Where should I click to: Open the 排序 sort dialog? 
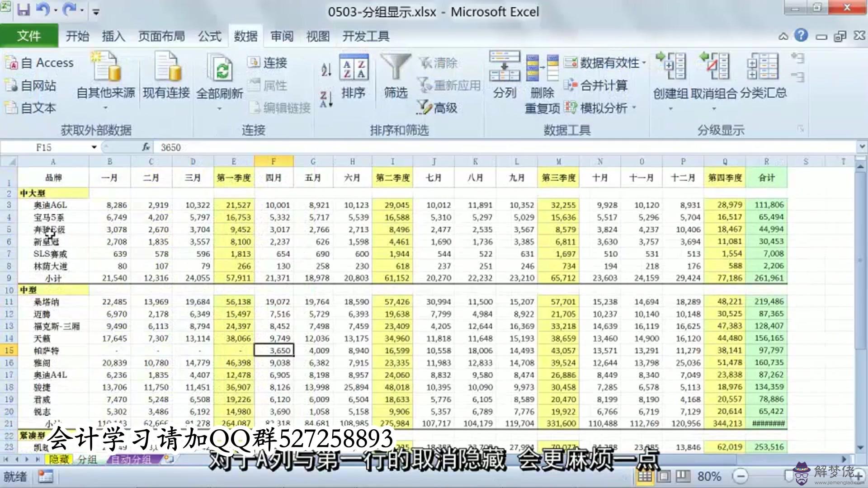point(354,76)
